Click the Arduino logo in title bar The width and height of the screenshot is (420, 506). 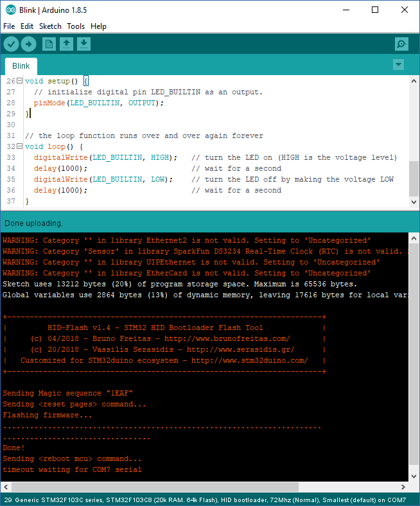(x=11, y=10)
